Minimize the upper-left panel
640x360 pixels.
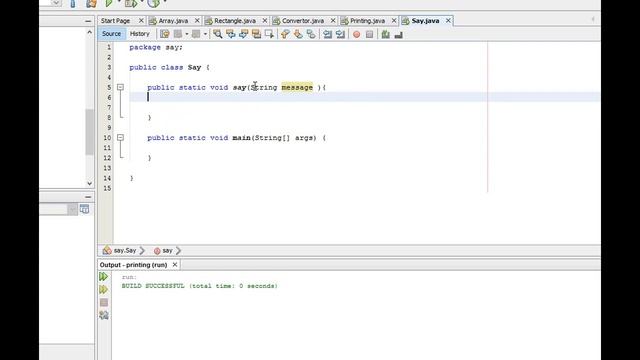pyautogui.click(x=88, y=21)
